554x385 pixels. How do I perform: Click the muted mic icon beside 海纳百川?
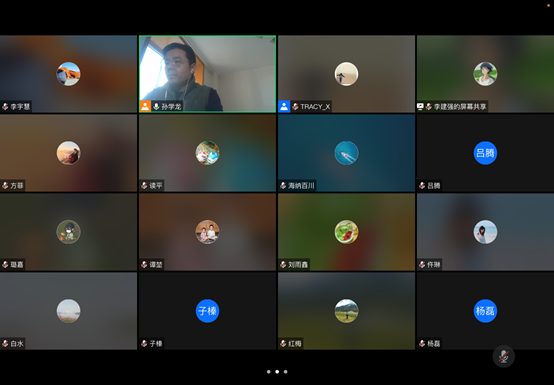point(283,185)
